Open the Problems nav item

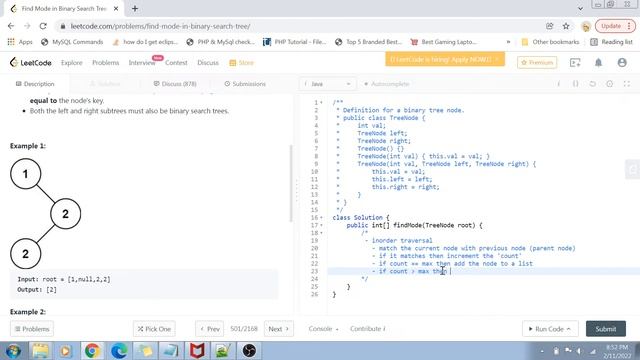pyautogui.click(x=106, y=63)
